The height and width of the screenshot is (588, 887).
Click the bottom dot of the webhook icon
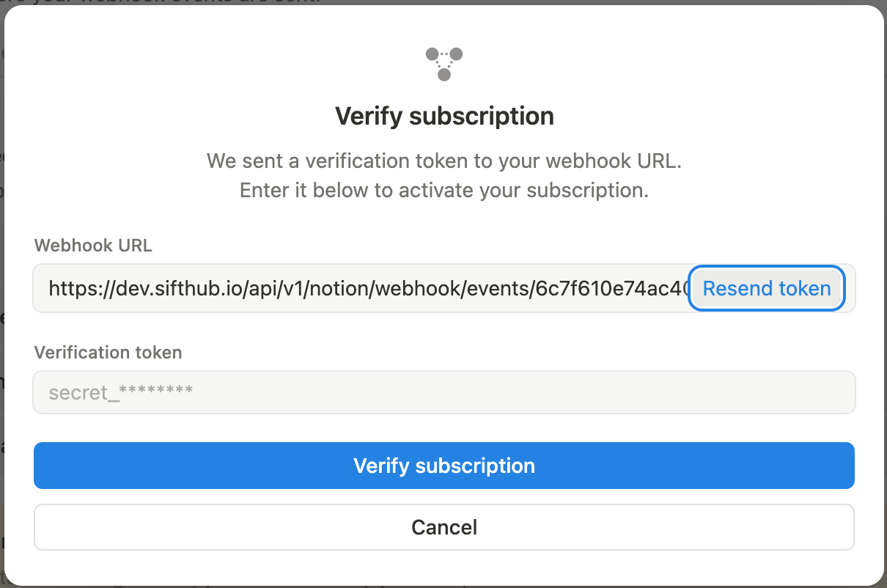click(444, 74)
